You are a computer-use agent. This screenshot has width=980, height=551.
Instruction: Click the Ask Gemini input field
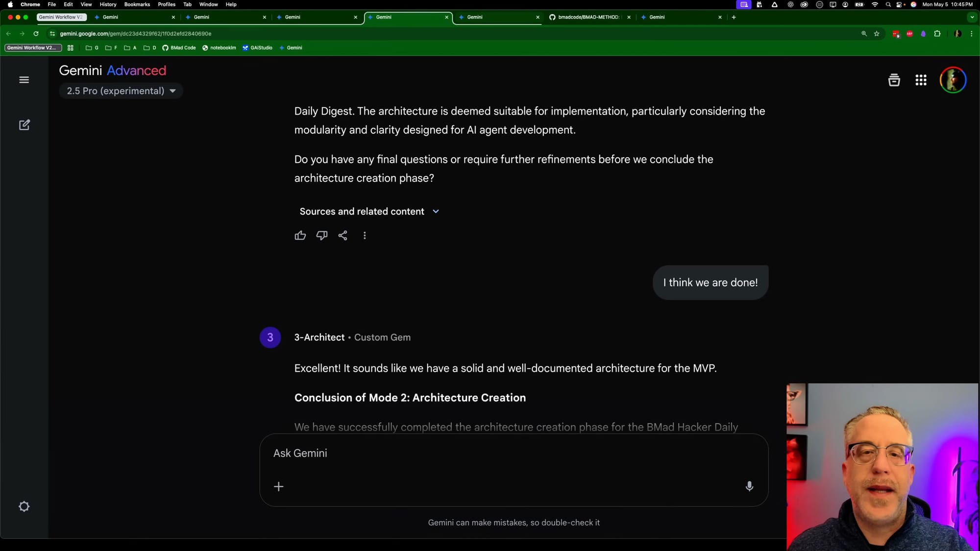510,454
